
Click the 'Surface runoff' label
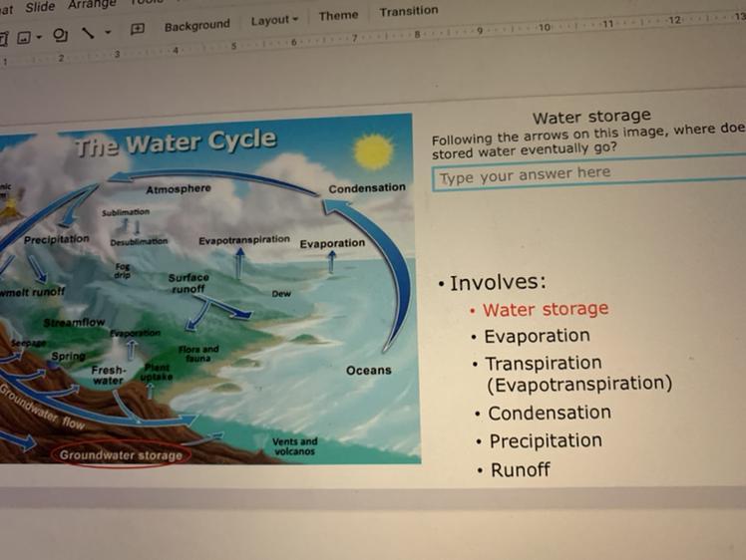(x=188, y=283)
